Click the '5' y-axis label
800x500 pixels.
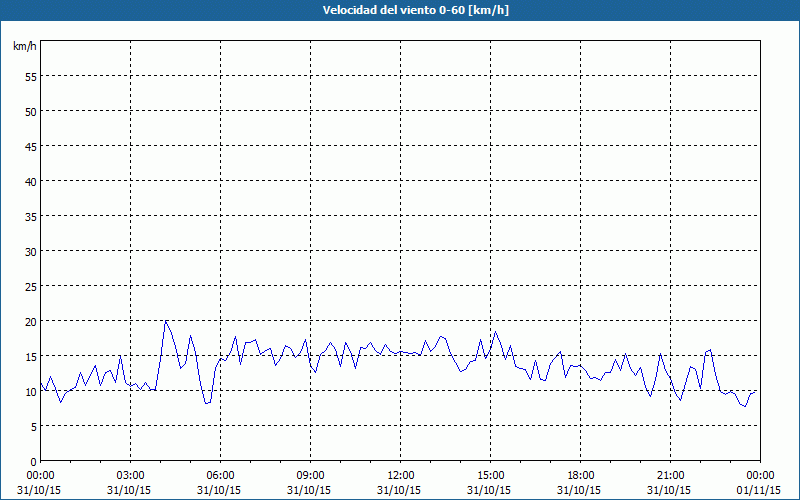pyautogui.click(x=34, y=427)
